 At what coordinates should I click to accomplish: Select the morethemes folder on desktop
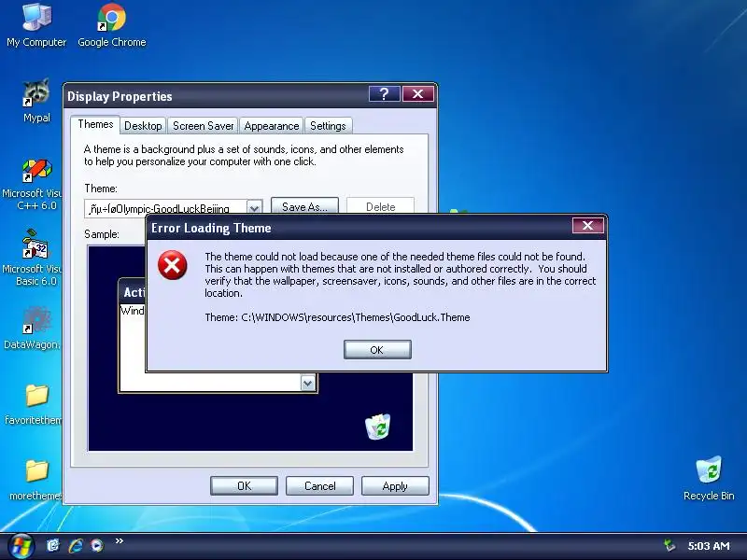pyautogui.click(x=35, y=480)
